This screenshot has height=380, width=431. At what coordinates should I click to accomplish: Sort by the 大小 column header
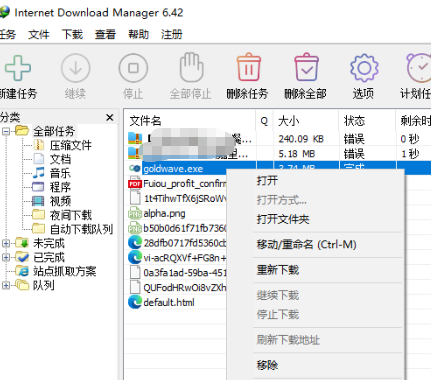pyautogui.click(x=306, y=121)
